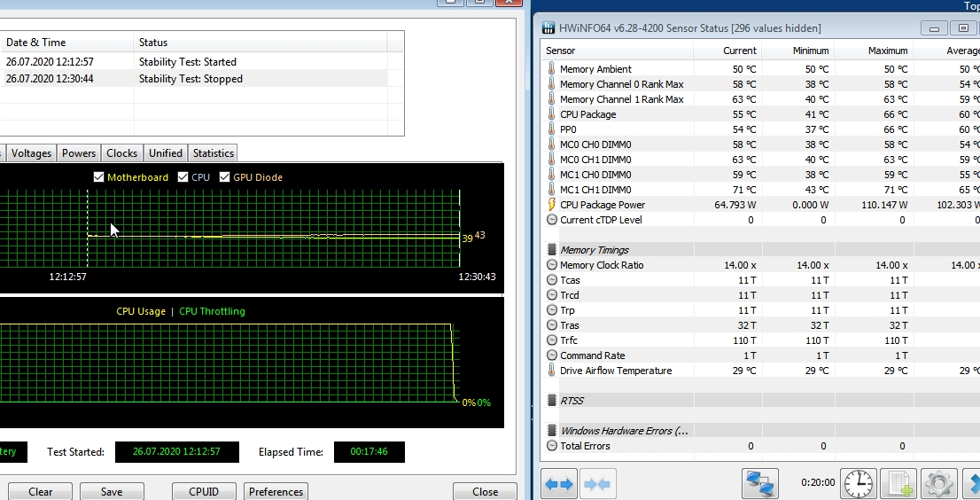The image size is (980, 500).
Task: Click round icon beside Tcas
Action: pyautogui.click(x=551, y=279)
